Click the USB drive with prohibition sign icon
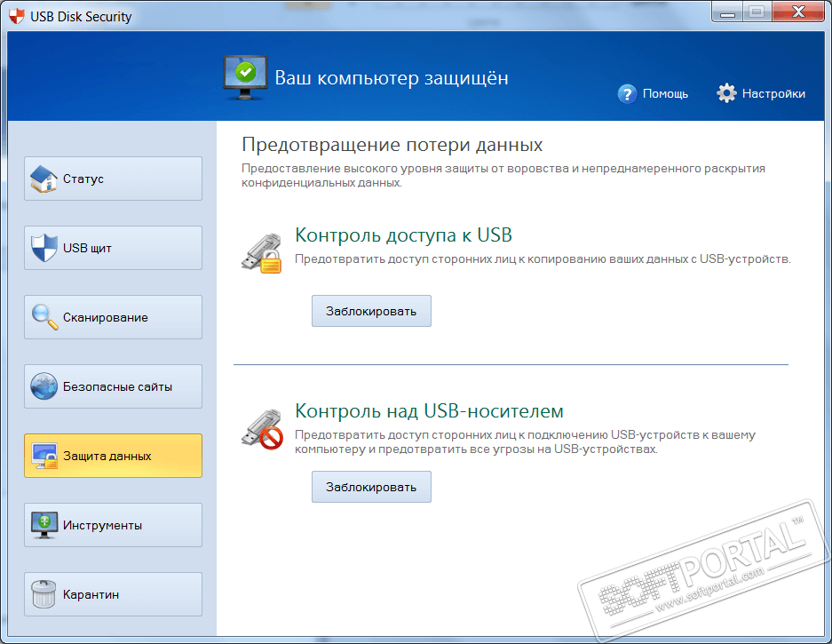 [262, 429]
